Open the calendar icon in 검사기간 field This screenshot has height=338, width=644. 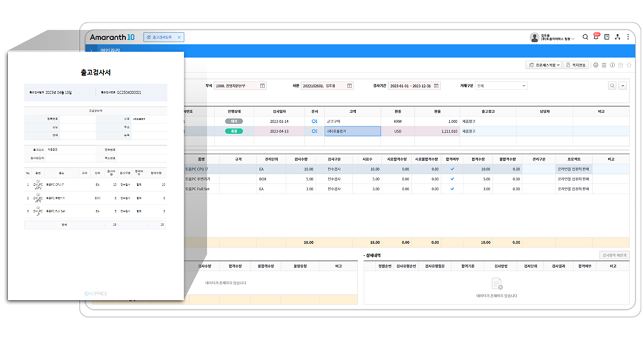click(x=436, y=86)
